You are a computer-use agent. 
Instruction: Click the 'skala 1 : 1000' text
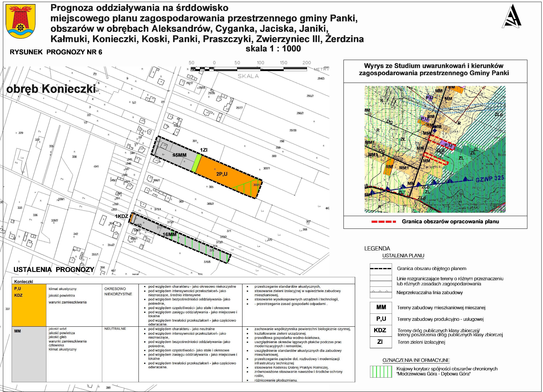coord(273,49)
